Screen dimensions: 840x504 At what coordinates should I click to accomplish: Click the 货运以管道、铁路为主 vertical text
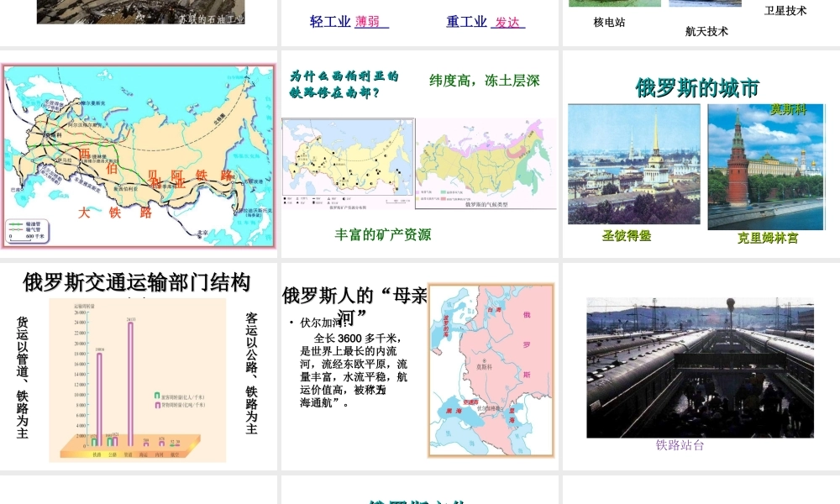(22, 377)
